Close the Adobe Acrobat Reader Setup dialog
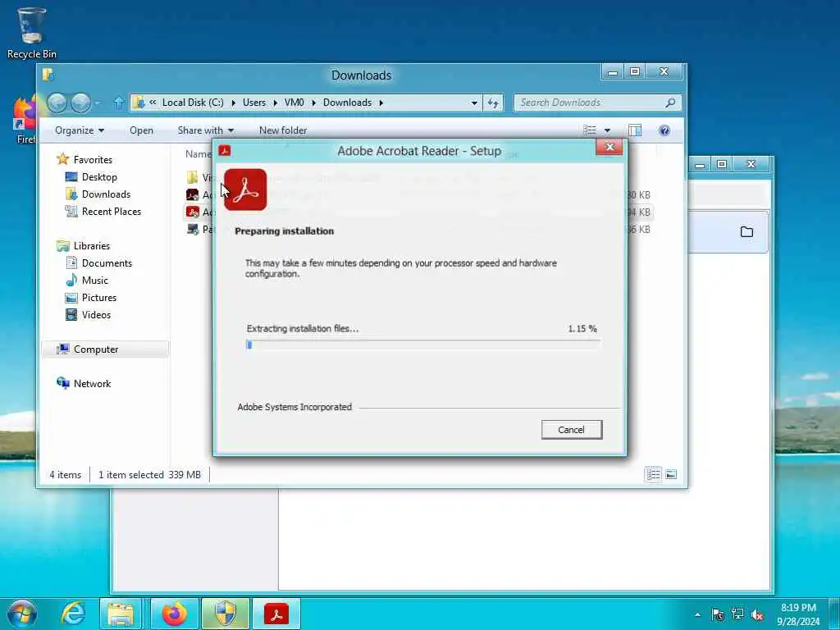This screenshot has height=630, width=840. [x=609, y=148]
